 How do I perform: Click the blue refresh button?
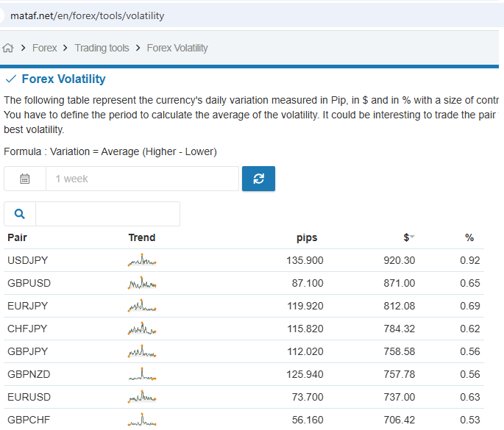(x=258, y=179)
